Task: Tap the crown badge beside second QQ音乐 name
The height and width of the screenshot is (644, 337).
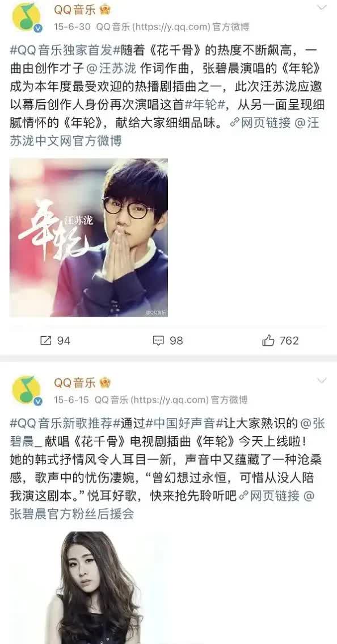Action: [x=105, y=383]
